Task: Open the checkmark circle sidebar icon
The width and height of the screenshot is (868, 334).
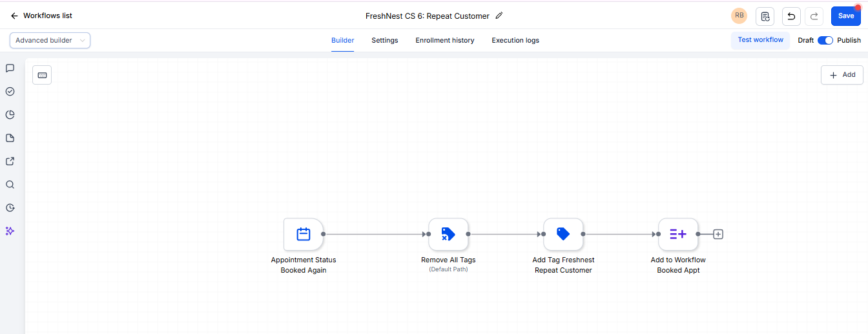Action: 10,91
